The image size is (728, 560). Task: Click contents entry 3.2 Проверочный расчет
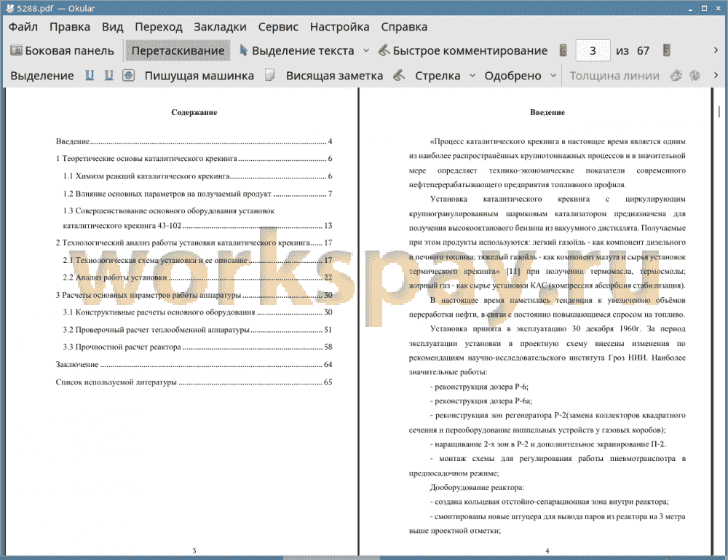click(198, 330)
